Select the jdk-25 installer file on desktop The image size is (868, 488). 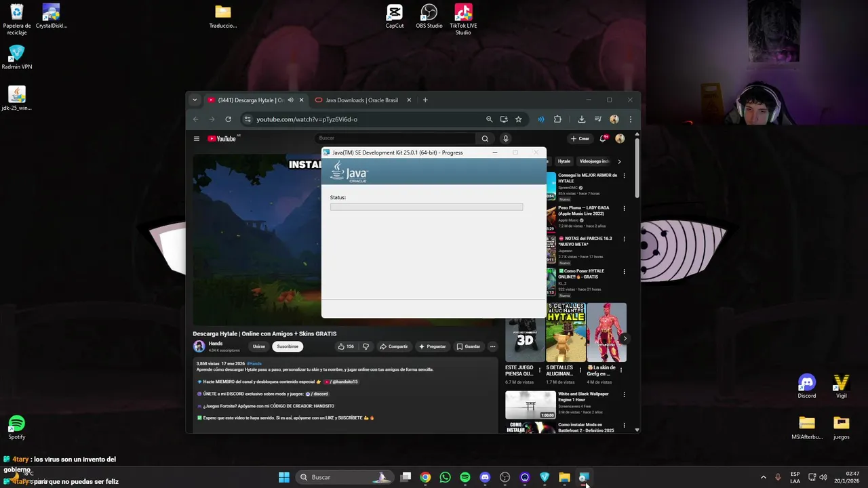(x=17, y=99)
